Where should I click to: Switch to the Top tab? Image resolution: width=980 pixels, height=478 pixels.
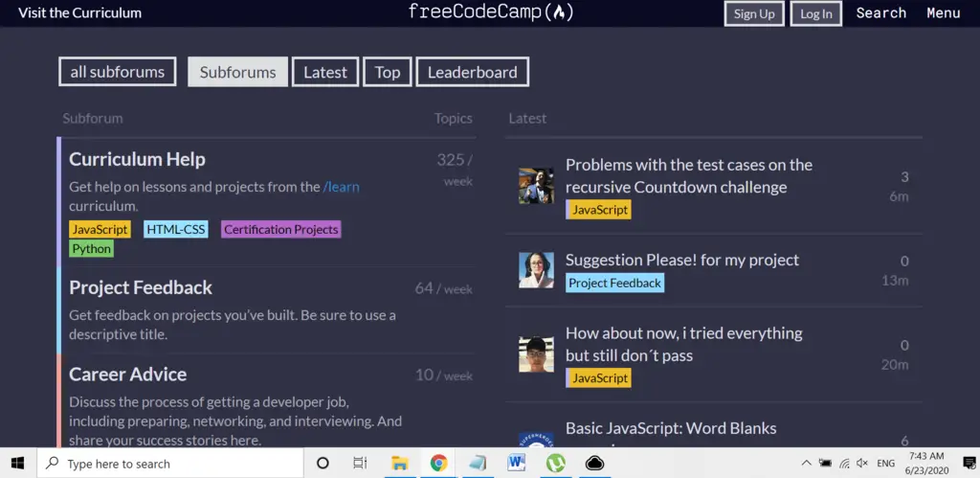(388, 72)
